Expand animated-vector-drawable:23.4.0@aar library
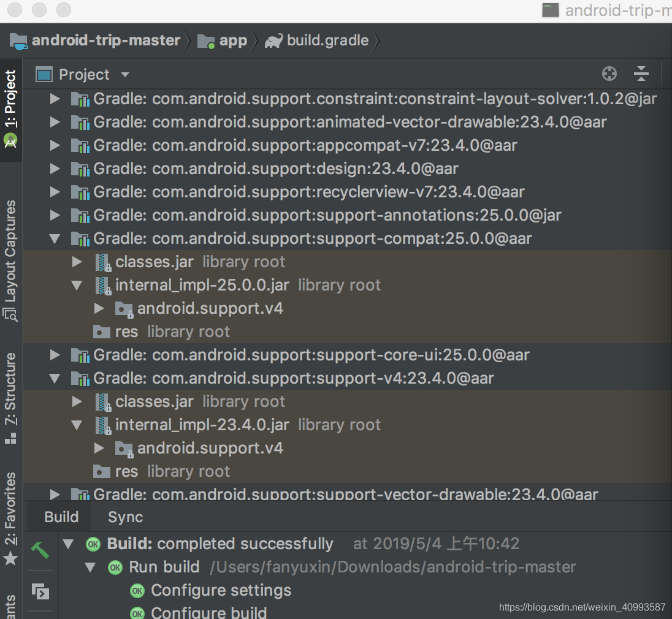The width and height of the screenshot is (672, 619). (55, 122)
